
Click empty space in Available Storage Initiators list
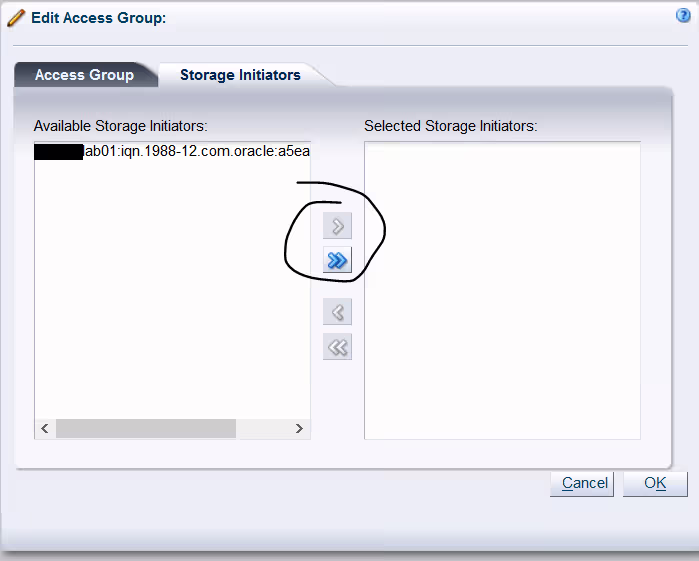pos(172,300)
